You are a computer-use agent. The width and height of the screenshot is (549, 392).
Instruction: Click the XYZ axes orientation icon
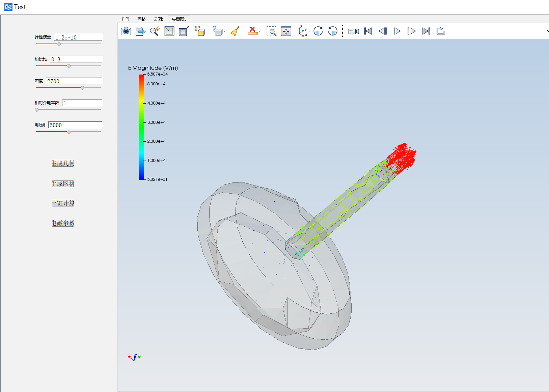pyautogui.click(x=303, y=31)
